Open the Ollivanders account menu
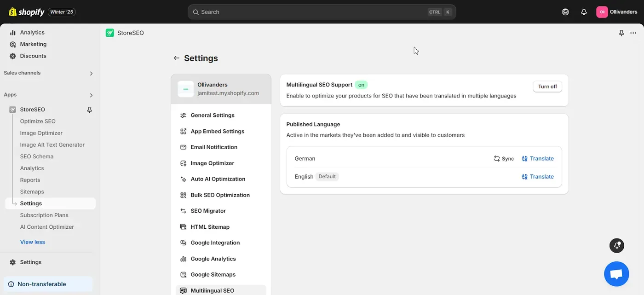The height and width of the screenshot is (295, 644). pos(617,12)
